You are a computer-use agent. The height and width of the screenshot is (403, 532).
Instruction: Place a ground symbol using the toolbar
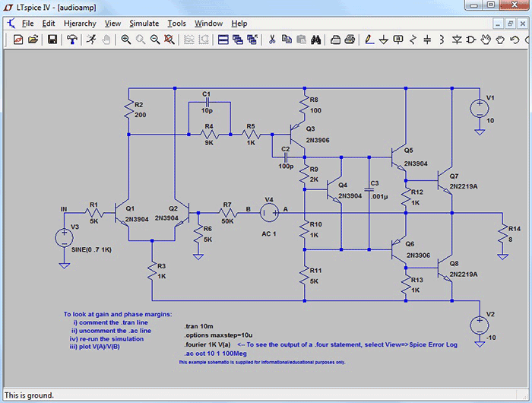click(383, 40)
